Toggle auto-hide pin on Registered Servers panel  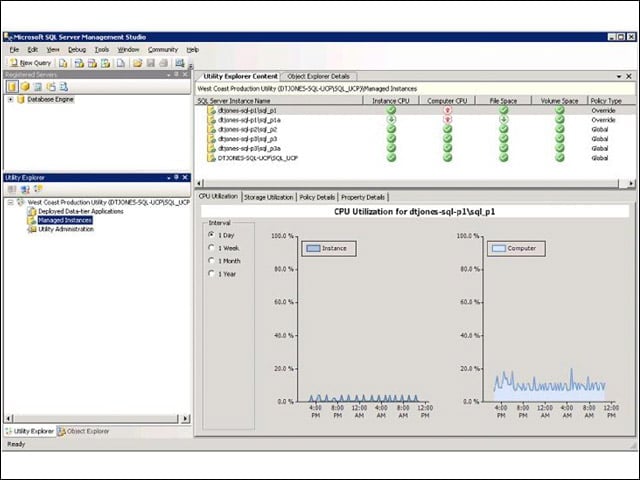pyautogui.click(x=176, y=74)
